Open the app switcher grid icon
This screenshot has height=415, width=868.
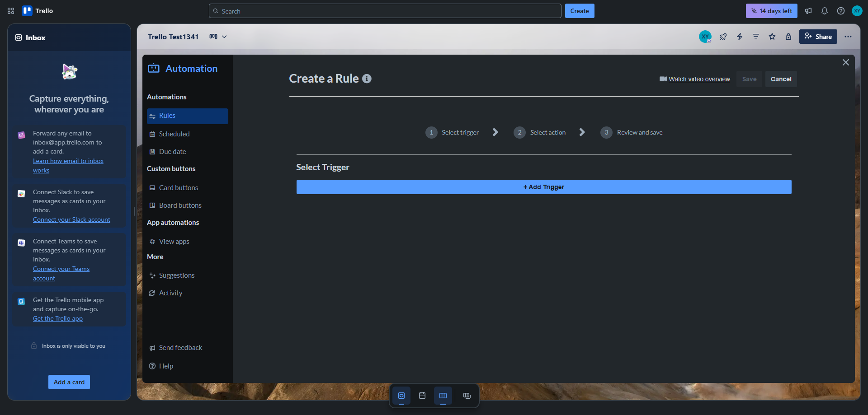pos(11,11)
